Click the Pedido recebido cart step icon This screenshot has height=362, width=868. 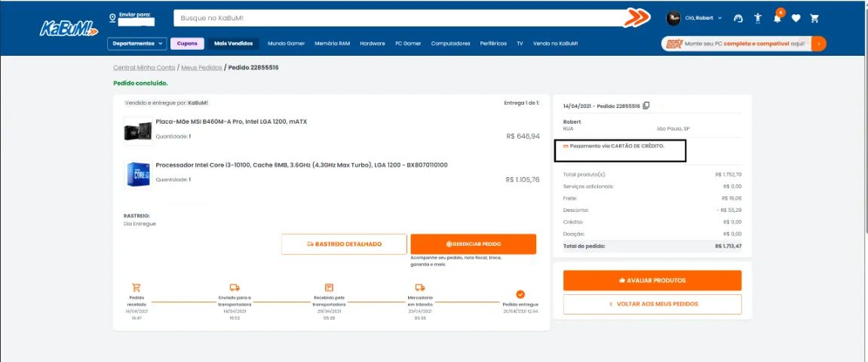[x=136, y=288]
